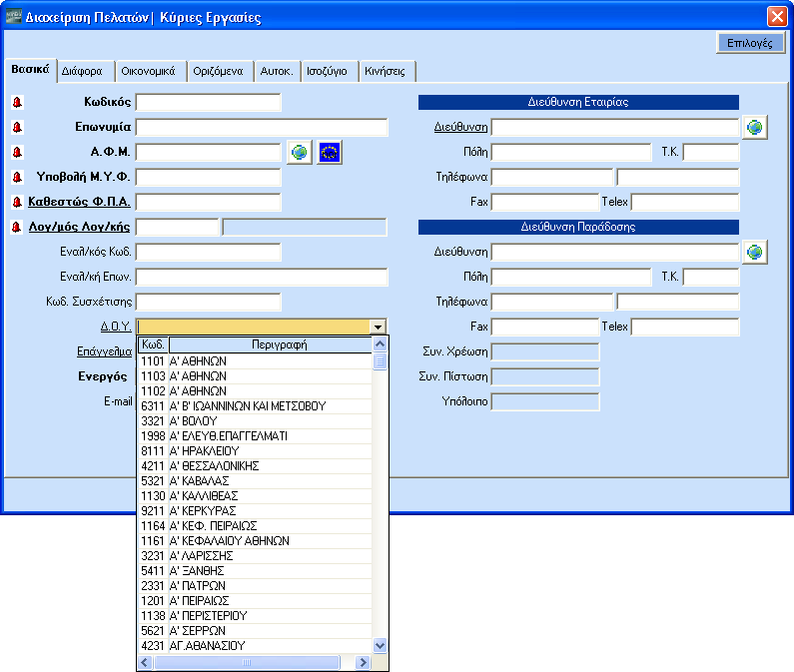The height and width of the screenshot is (672, 794).
Task: Open the Αυτοκ. tab
Action: 277,72
